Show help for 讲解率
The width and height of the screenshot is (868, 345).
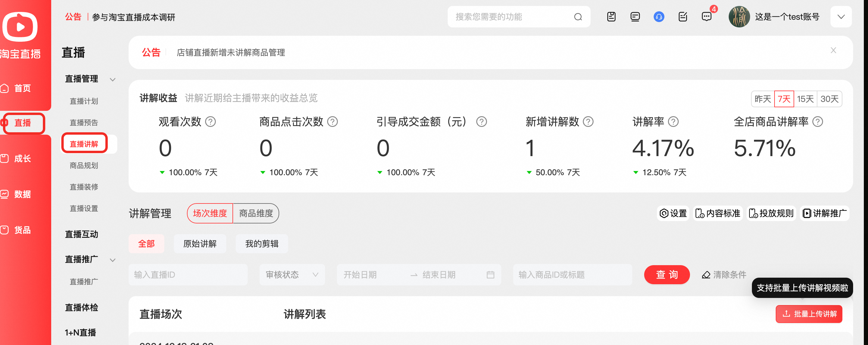click(x=673, y=122)
